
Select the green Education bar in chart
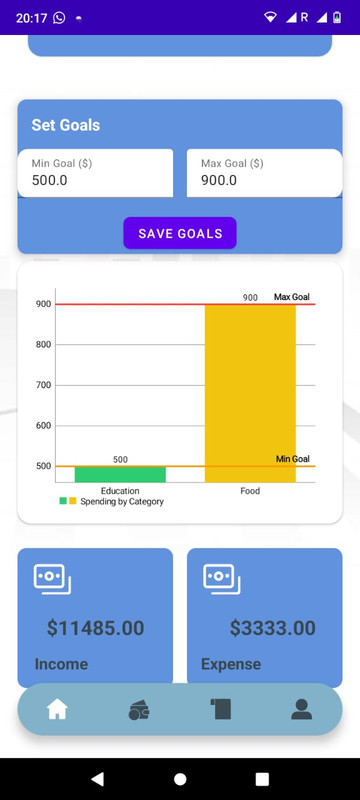[120, 474]
